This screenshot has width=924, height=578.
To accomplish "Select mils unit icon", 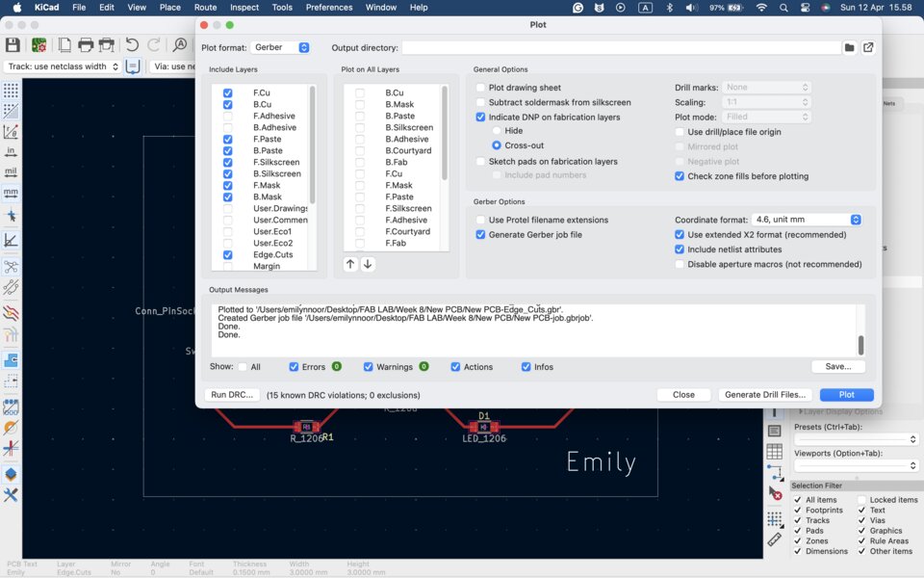I will click(11, 172).
